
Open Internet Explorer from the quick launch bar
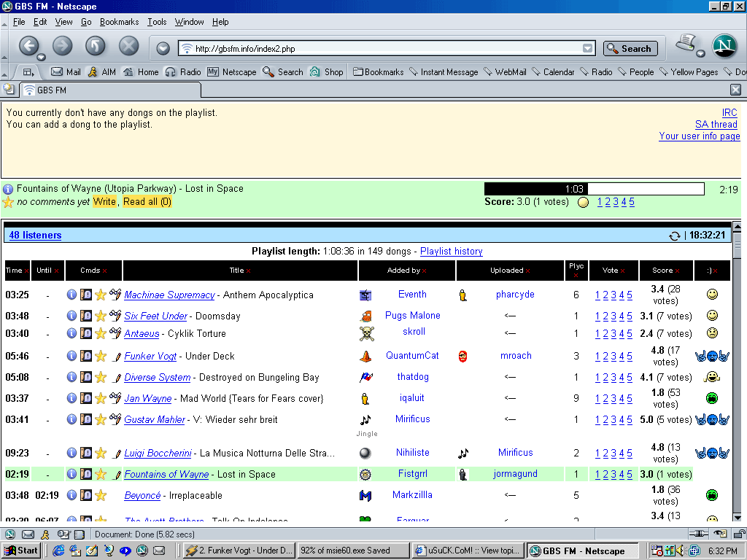(58, 551)
